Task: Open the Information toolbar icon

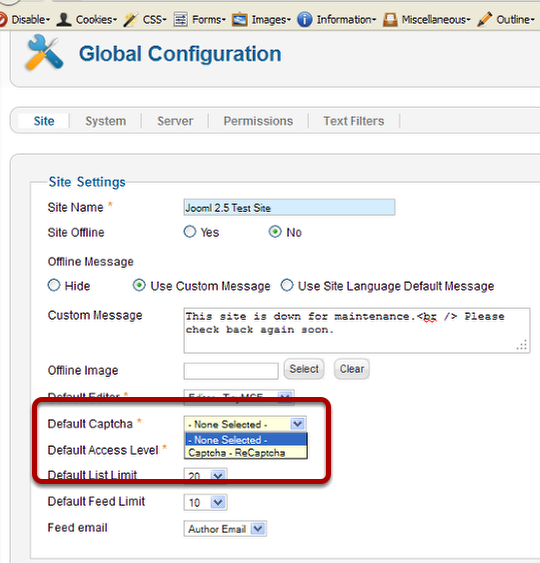Action: (x=304, y=19)
